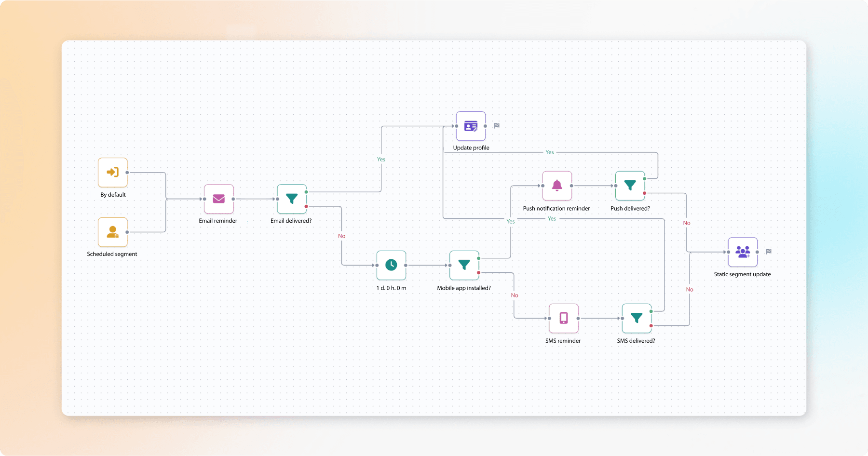Click the finish flag beside Update profile
868x456 pixels.
click(x=497, y=126)
